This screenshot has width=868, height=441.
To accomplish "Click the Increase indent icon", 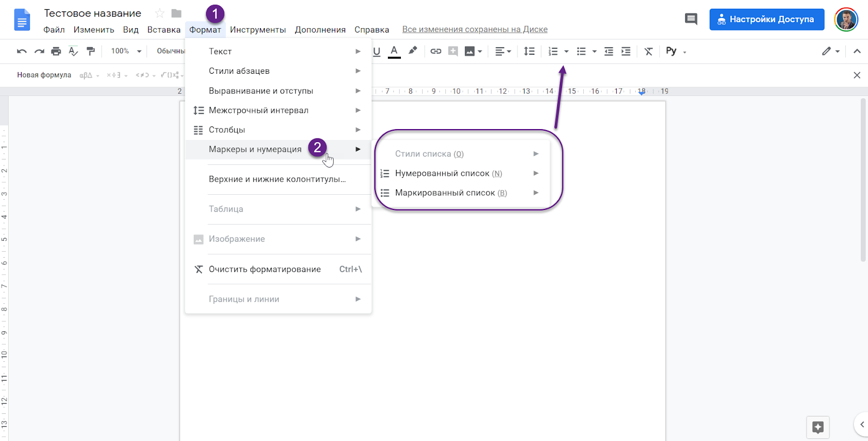I will click(626, 52).
